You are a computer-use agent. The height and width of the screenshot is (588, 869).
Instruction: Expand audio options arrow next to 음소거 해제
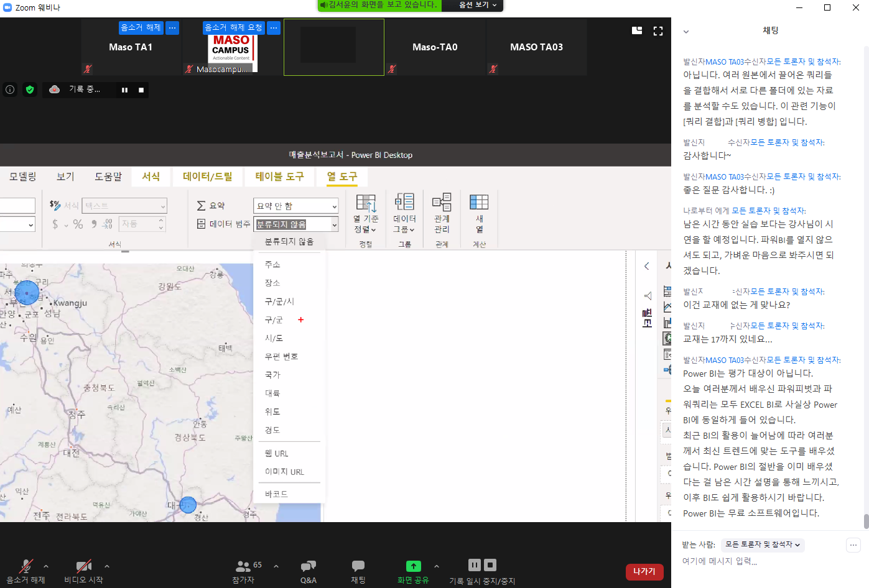(x=46, y=566)
